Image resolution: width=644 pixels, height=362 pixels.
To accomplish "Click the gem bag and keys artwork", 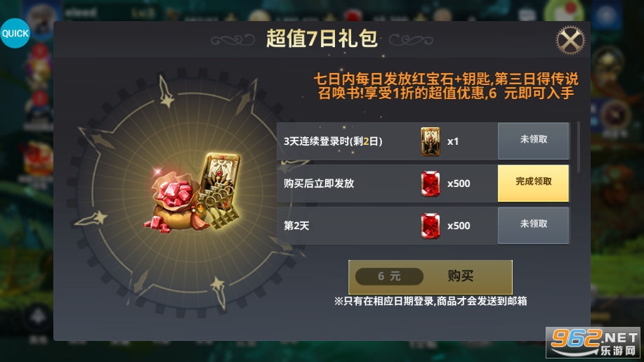I will click(192, 193).
